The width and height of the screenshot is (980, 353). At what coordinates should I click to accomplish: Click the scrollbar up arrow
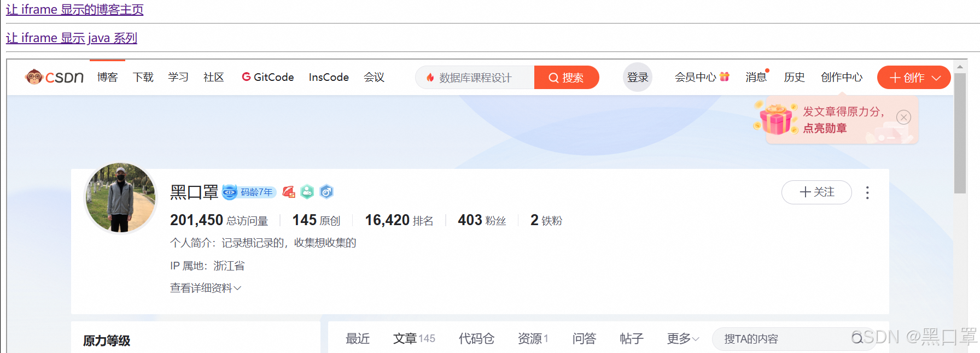pos(960,67)
